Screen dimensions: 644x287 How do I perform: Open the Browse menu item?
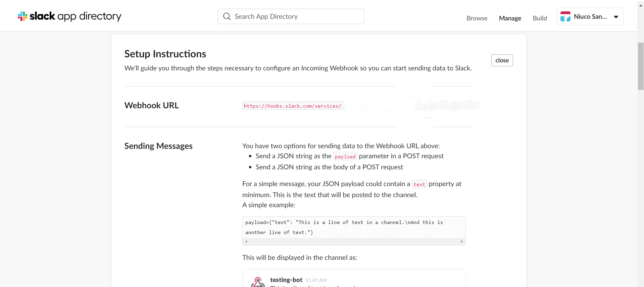click(x=477, y=18)
